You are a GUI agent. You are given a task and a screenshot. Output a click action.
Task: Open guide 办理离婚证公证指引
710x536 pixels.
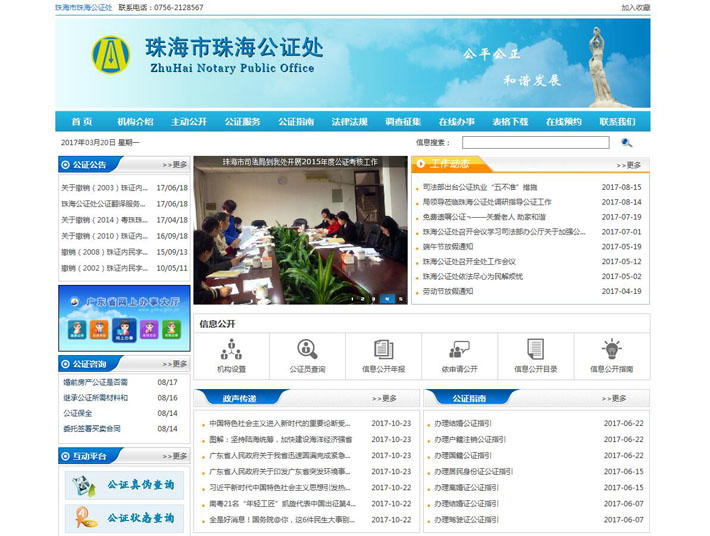[x=466, y=488]
